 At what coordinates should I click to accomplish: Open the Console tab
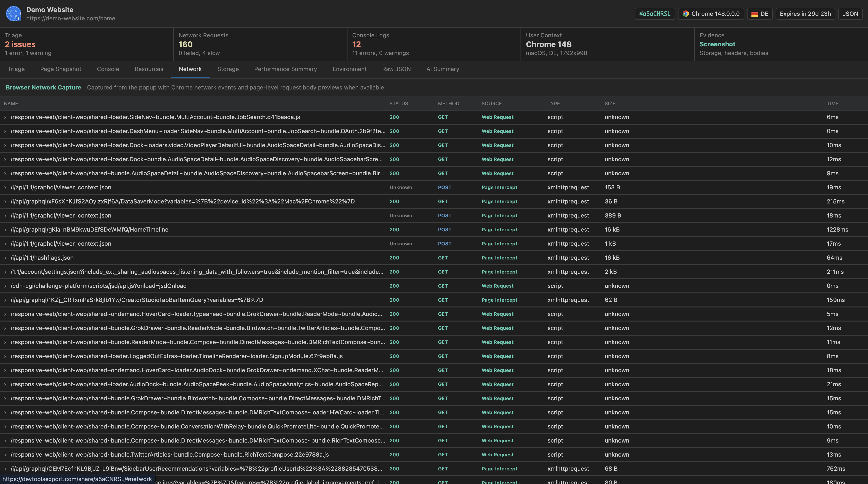click(108, 69)
